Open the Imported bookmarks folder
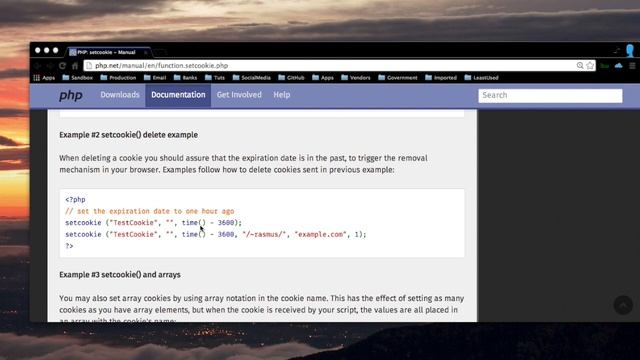Screen dimensions: 640x360 coord(441,78)
